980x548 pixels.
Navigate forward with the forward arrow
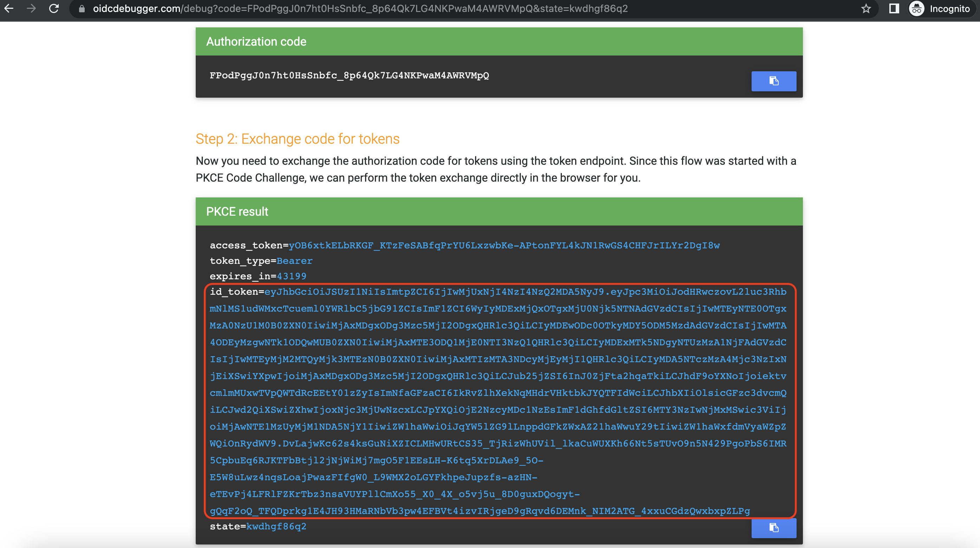point(31,8)
